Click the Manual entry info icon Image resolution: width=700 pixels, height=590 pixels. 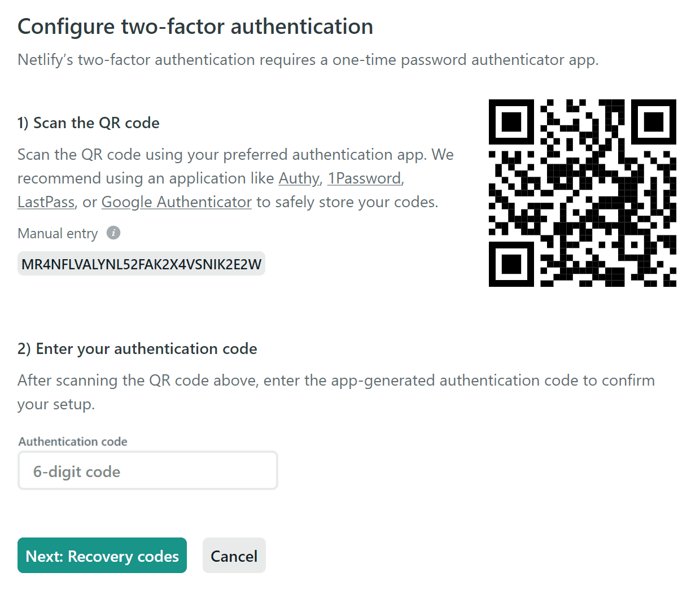(113, 233)
